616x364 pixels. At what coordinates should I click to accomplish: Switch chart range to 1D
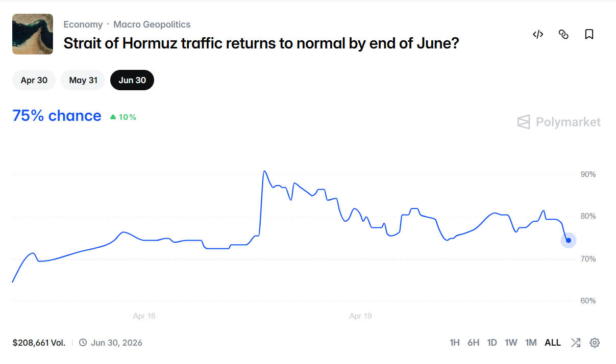(492, 343)
